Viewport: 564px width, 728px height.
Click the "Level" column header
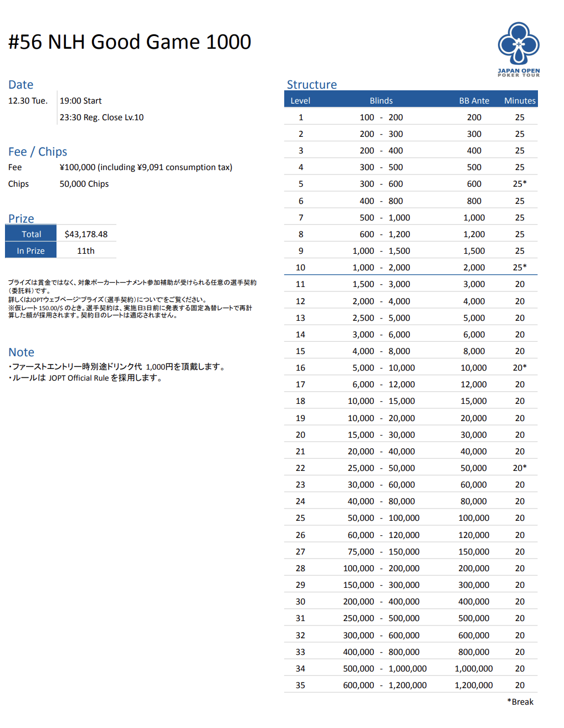tap(300, 101)
